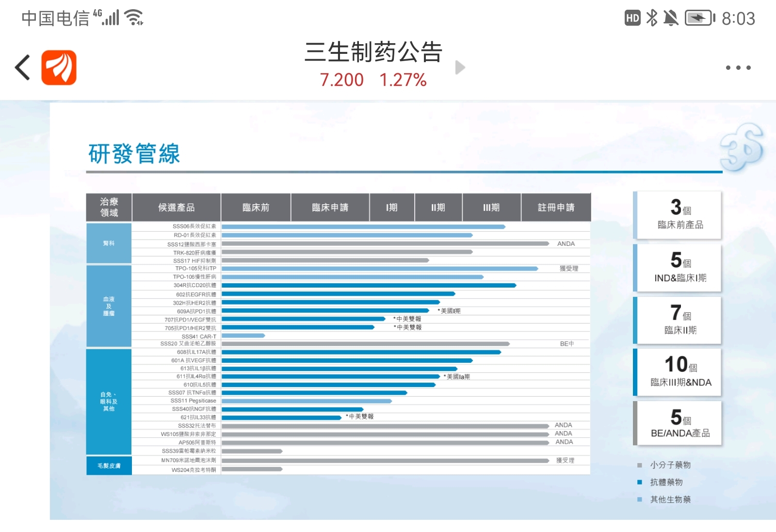
Task: Tap the 3S logo watermark on slide
Action: (x=742, y=147)
